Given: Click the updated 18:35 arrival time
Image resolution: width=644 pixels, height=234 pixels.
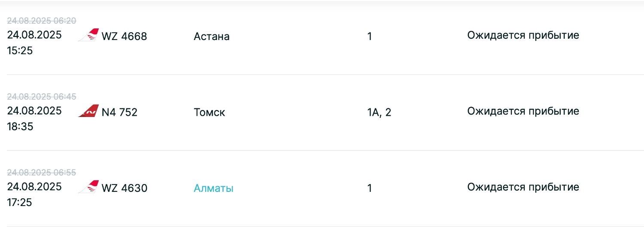Looking at the screenshot, I should point(20,127).
